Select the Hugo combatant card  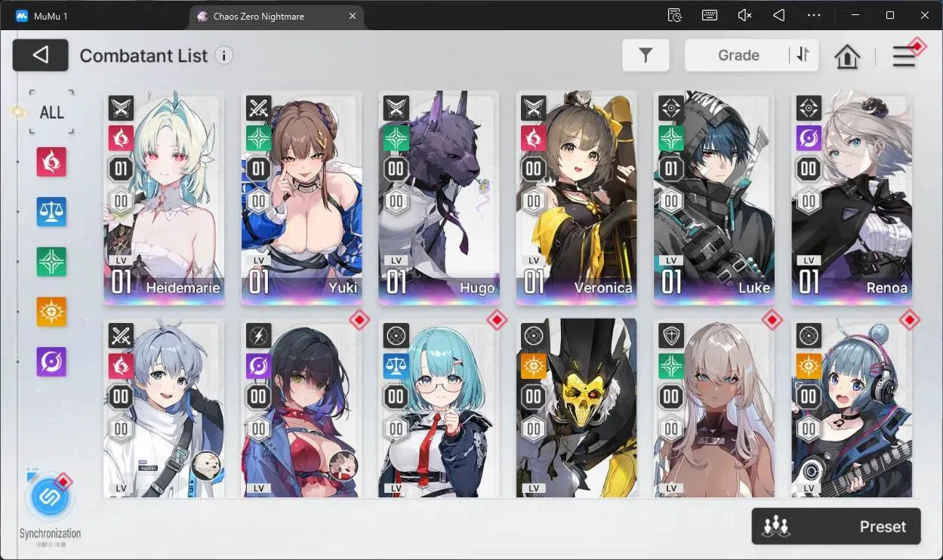coord(439,198)
